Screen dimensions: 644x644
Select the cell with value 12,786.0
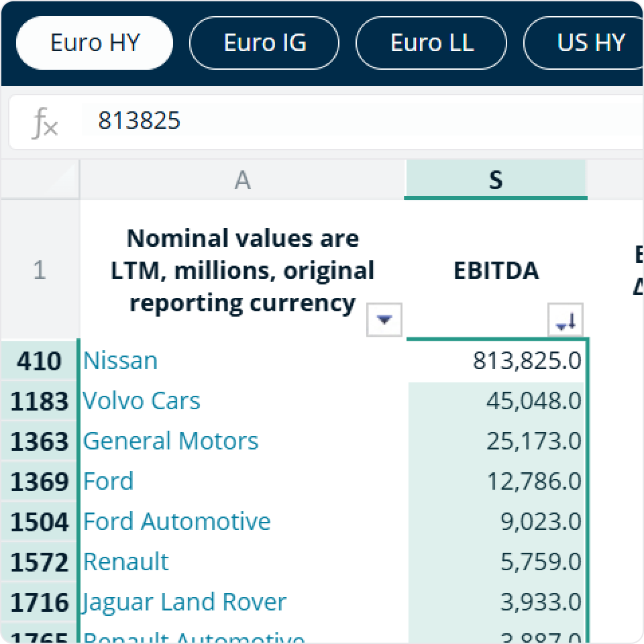496,482
